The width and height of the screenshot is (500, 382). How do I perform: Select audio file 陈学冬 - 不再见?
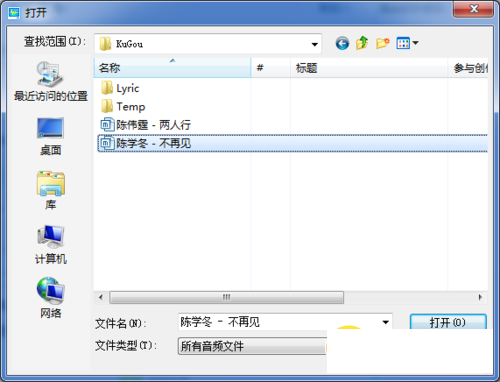[x=293, y=143]
